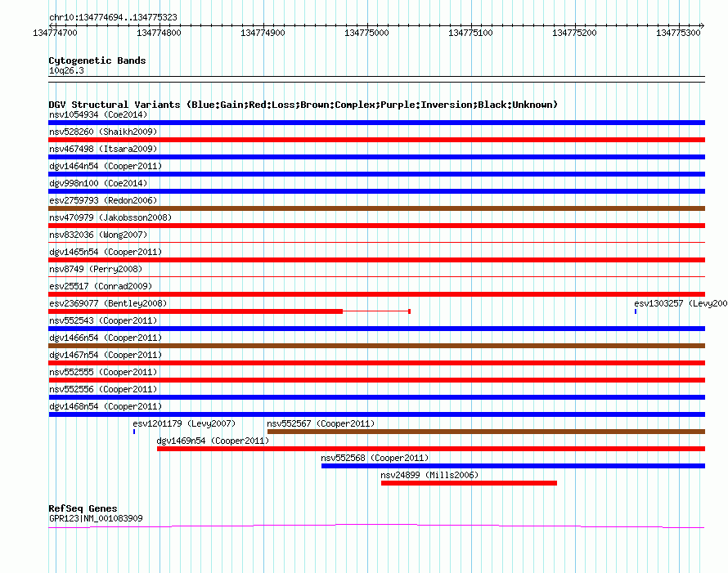Click nsv24899 (Mills2006) label
Viewport: 728px width, 573px height.
tap(429, 475)
